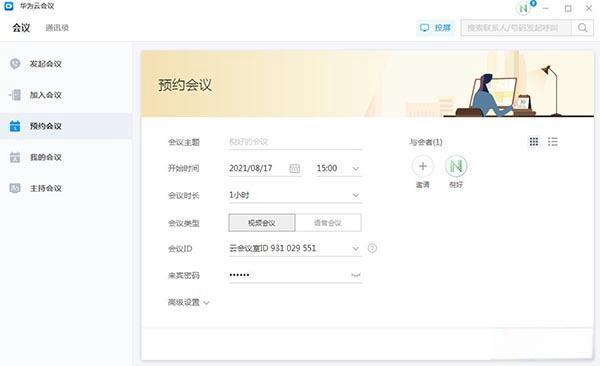
Task: Click the 加入会议 door icon
Action: coord(15,95)
